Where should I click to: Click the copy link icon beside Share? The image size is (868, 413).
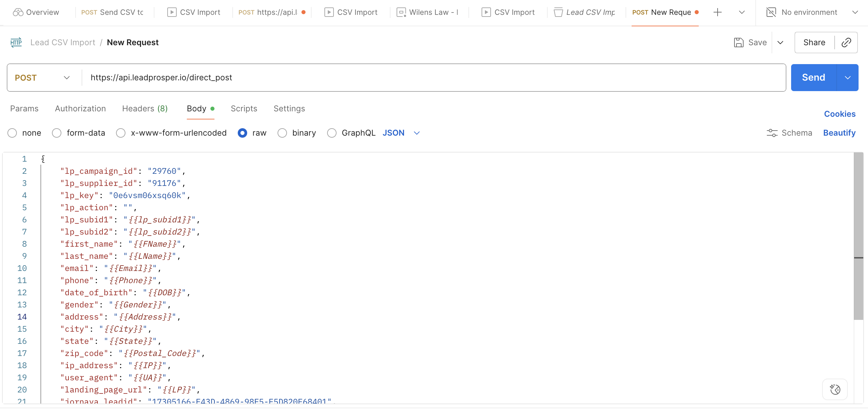pyautogui.click(x=846, y=43)
